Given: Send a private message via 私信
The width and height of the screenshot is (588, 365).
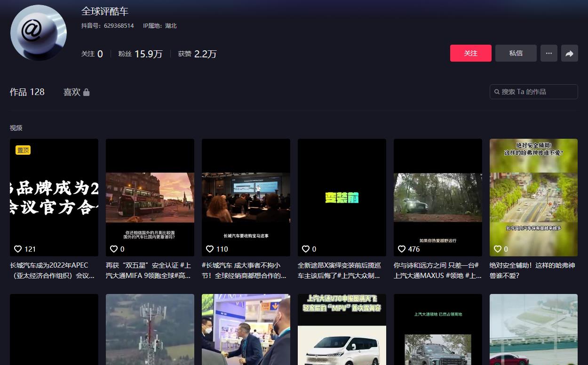Looking at the screenshot, I should pos(516,54).
